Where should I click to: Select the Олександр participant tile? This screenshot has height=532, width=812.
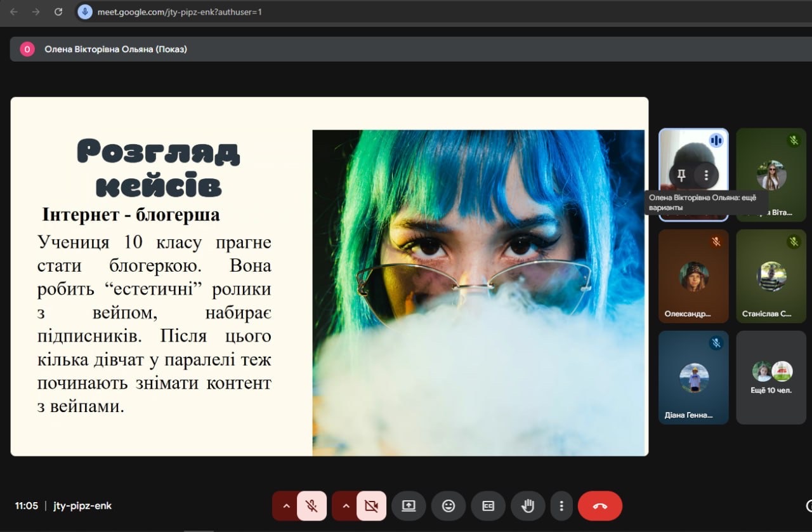(x=693, y=276)
